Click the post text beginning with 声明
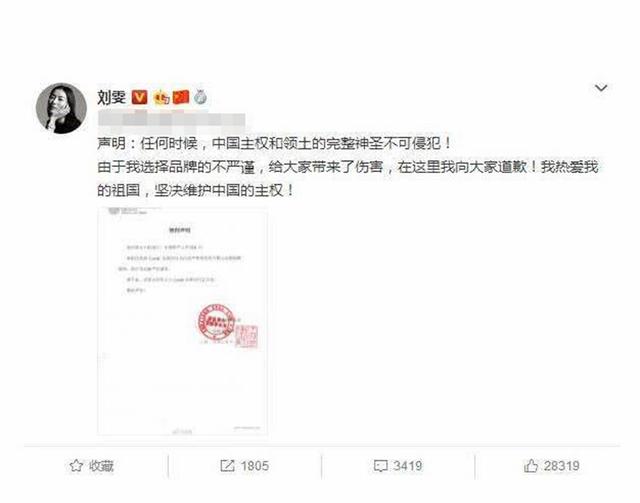 [347, 167]
